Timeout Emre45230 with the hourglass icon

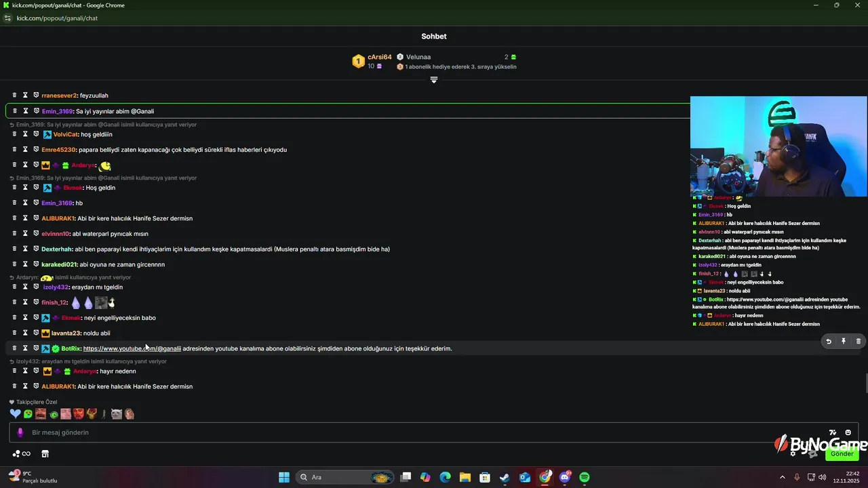pyautogui.click(x=25, y=150)
